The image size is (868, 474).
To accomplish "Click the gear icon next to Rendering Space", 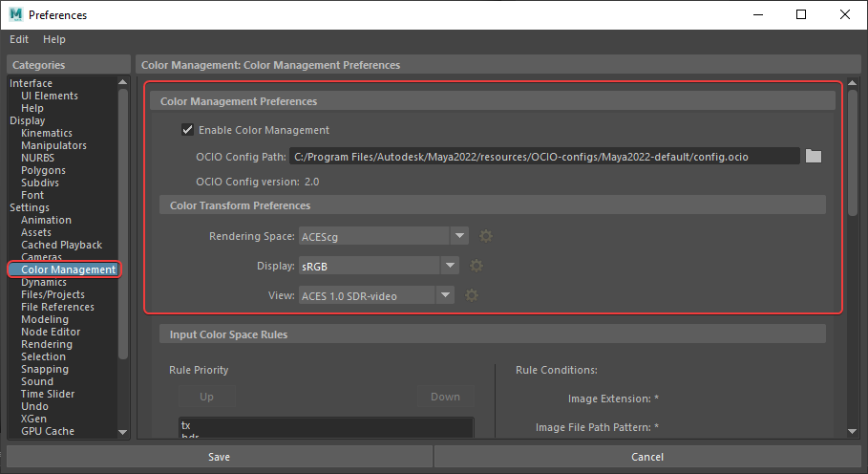I will pyautogui.click(x=486, y=236).
